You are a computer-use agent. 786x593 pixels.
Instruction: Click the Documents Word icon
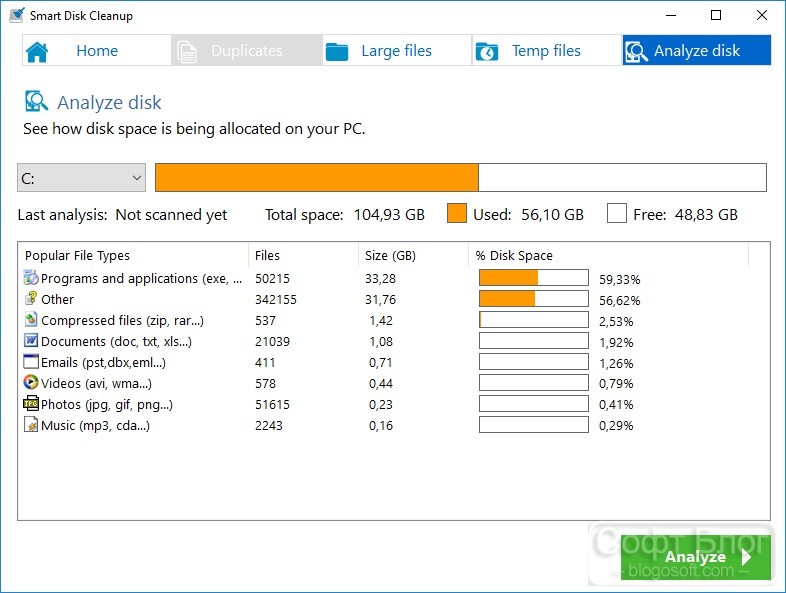click(31, 341)
